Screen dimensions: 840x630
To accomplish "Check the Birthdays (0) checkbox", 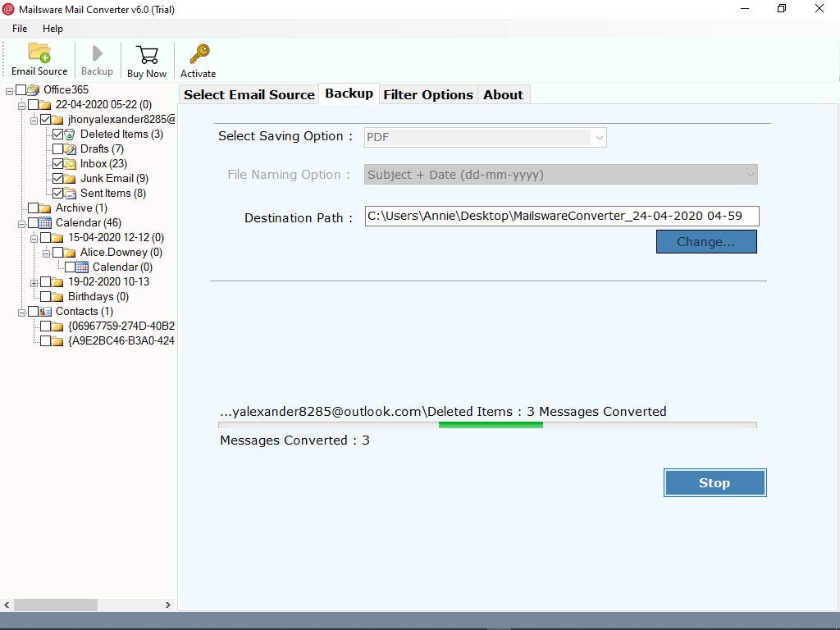I will click(46, 296).
